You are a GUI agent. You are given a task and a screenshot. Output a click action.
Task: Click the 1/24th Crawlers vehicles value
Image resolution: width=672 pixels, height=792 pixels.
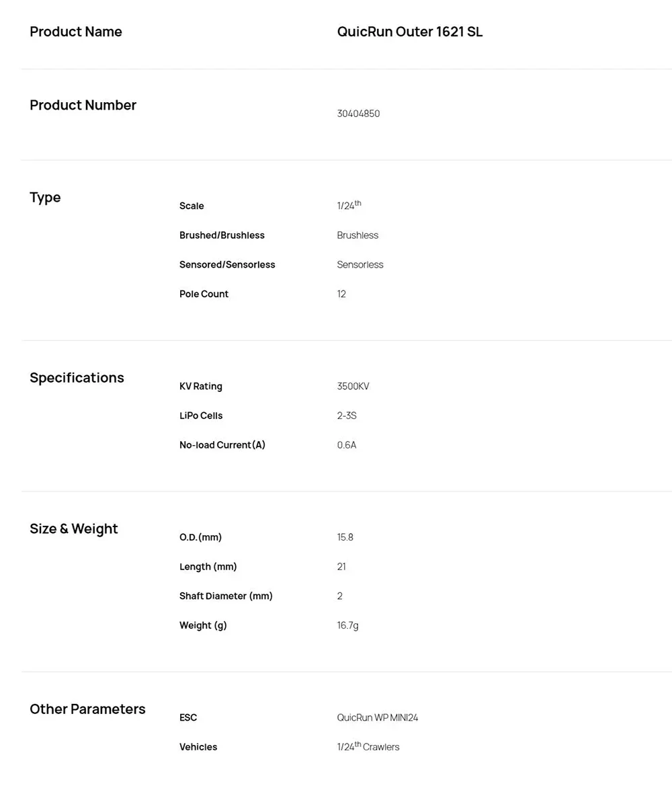pos(368,746)
